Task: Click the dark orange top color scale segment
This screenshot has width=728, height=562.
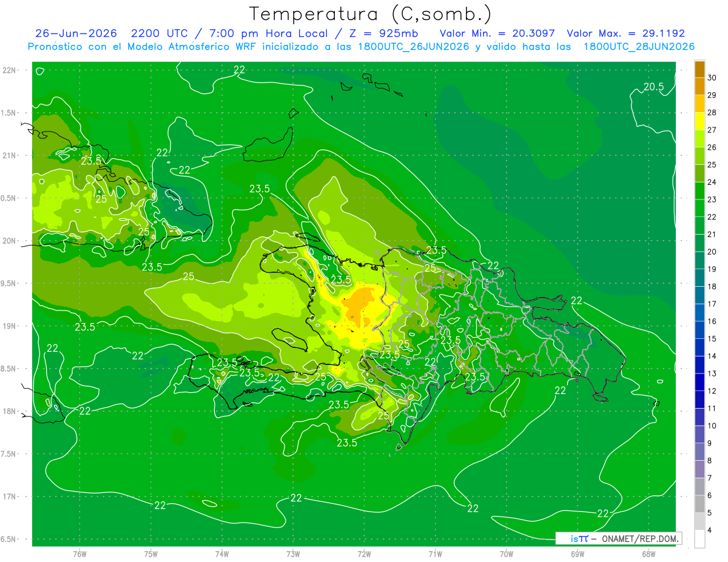Action: pos(699,69)
